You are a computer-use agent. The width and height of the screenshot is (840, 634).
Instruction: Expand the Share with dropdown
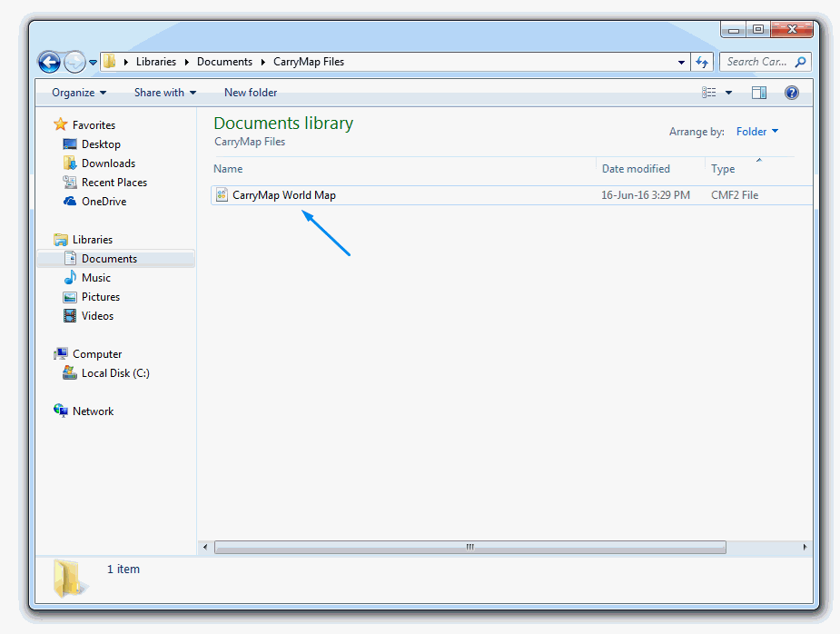pos(164,93)
